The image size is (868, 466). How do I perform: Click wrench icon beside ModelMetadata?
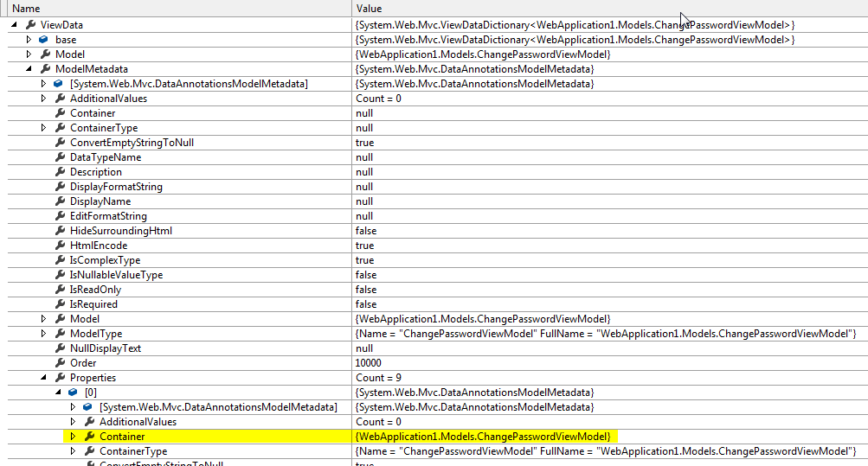pos(45,69)
